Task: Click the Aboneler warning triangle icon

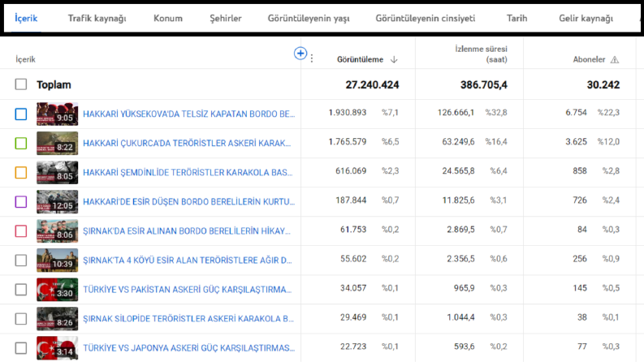Action: pyautogui.click(x=615, y=59)
